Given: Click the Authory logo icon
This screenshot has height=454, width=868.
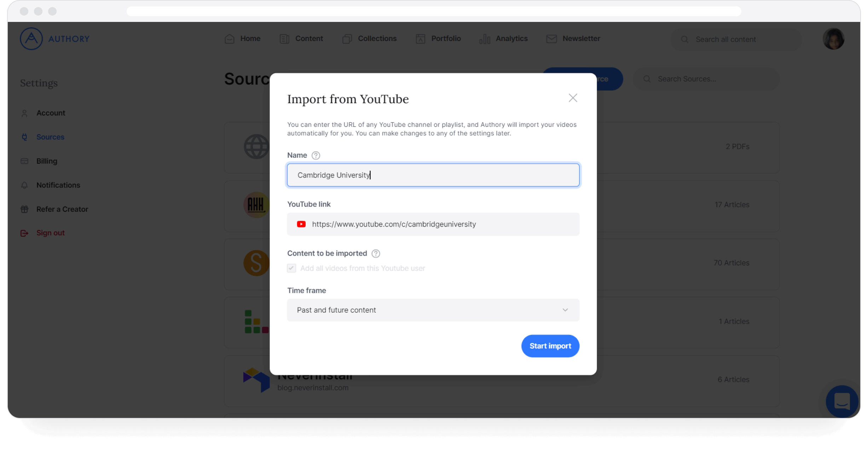Looking at the screenshot, I should (31, 39).
